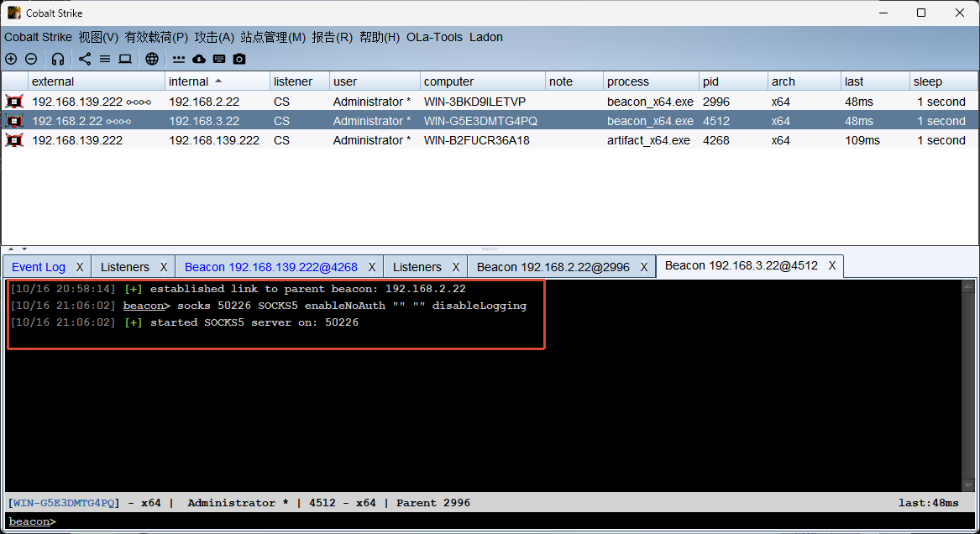The image size is (980, 534).
Task: Open the Cobalt Strike menu
Action: tap(38, 38)
